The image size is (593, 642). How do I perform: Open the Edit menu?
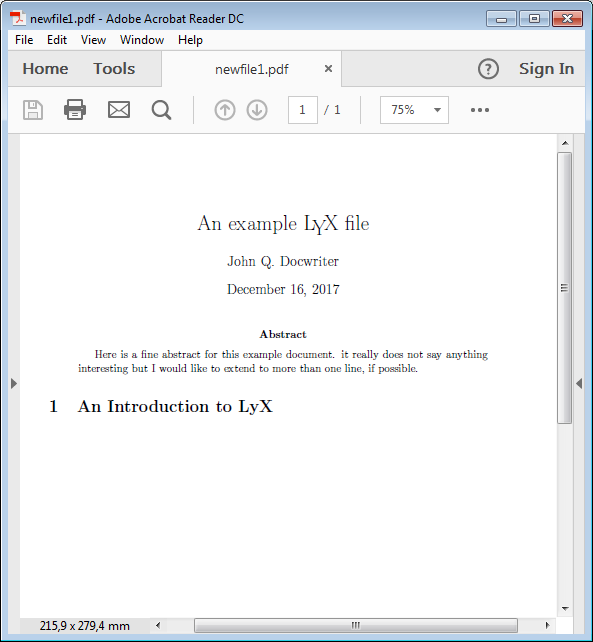click(57, 40)
